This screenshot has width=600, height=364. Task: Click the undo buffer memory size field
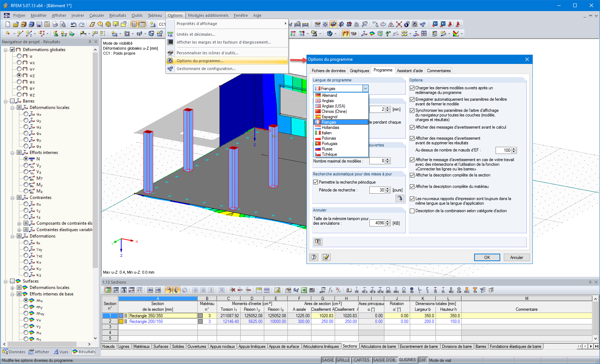coord(377,223)
